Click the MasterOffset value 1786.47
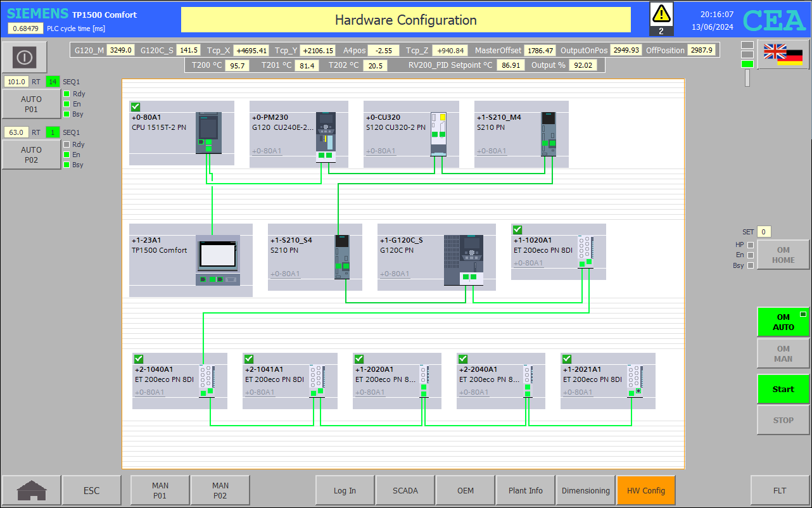 coord(540,50)
